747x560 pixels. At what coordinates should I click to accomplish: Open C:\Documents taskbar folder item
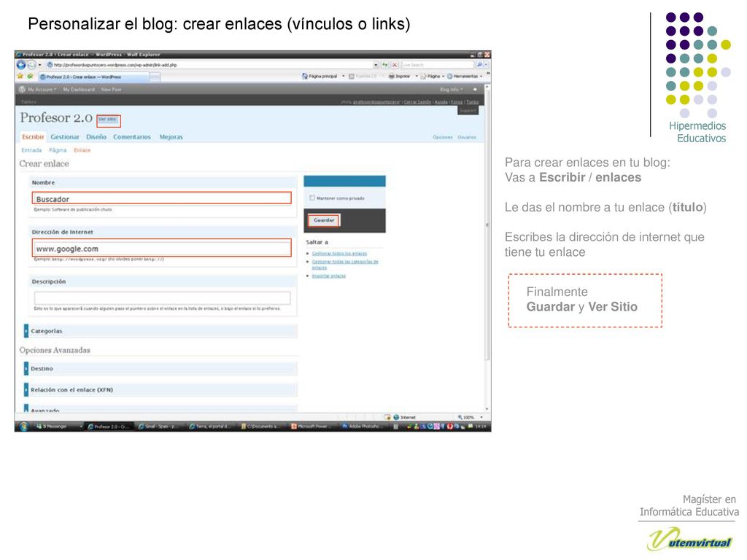click(260, 427)
